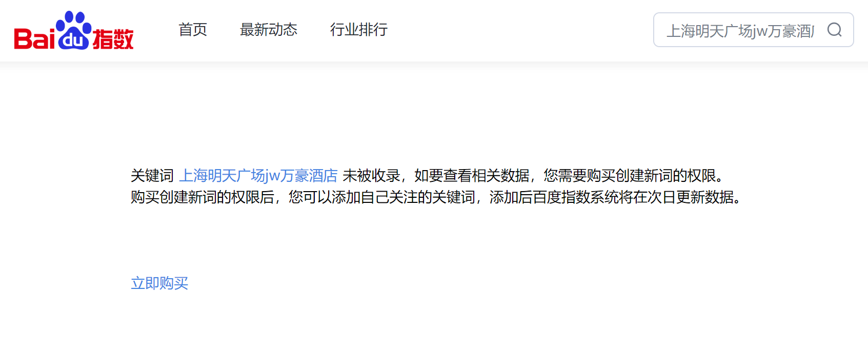Viewport: 868px width, 353px height.
Task: Open the blue keyword link 上海明天广场jw万豪酒店
Action: tap(258, 176)
